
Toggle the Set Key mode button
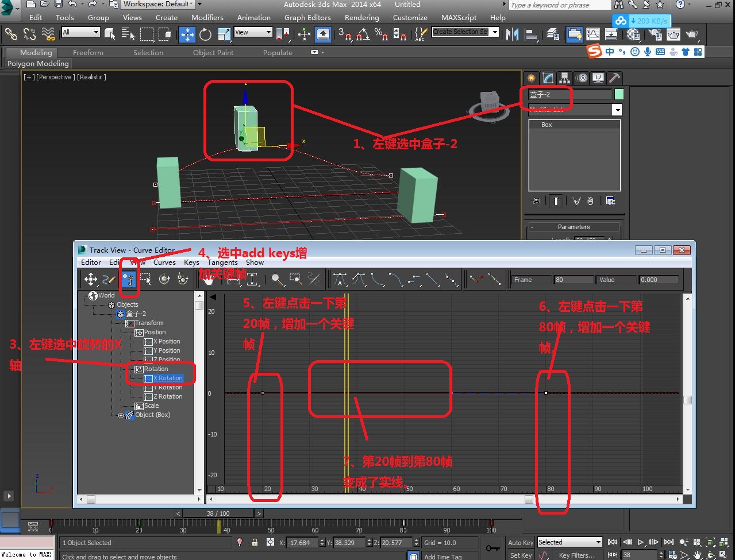pyautogui.click(x=521, y=555)
